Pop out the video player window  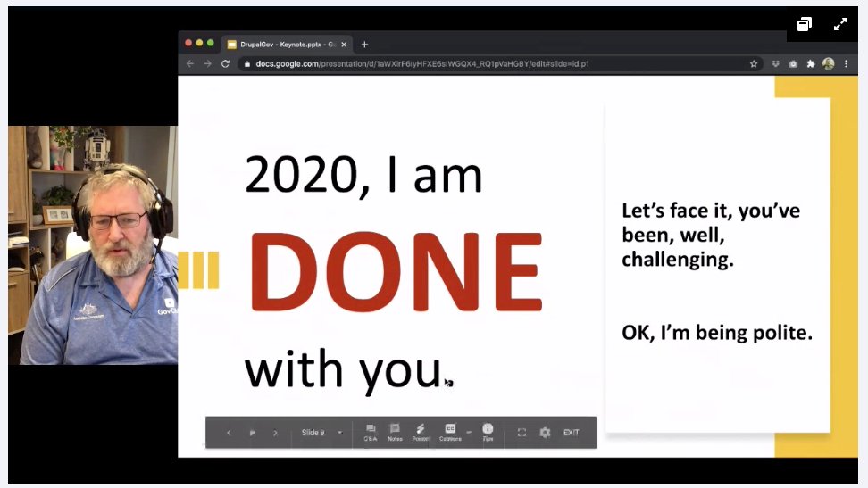coord(805,24)
